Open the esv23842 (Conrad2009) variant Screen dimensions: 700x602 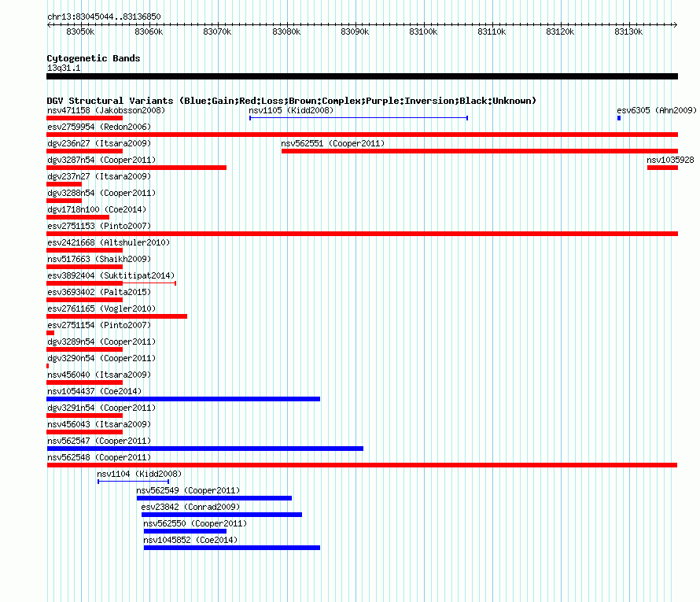click(x=190, y=507)
